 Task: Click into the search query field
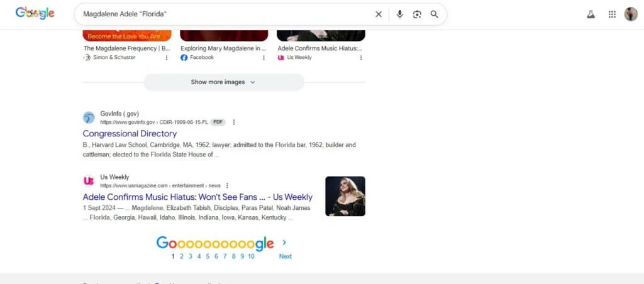pos(220,14)
